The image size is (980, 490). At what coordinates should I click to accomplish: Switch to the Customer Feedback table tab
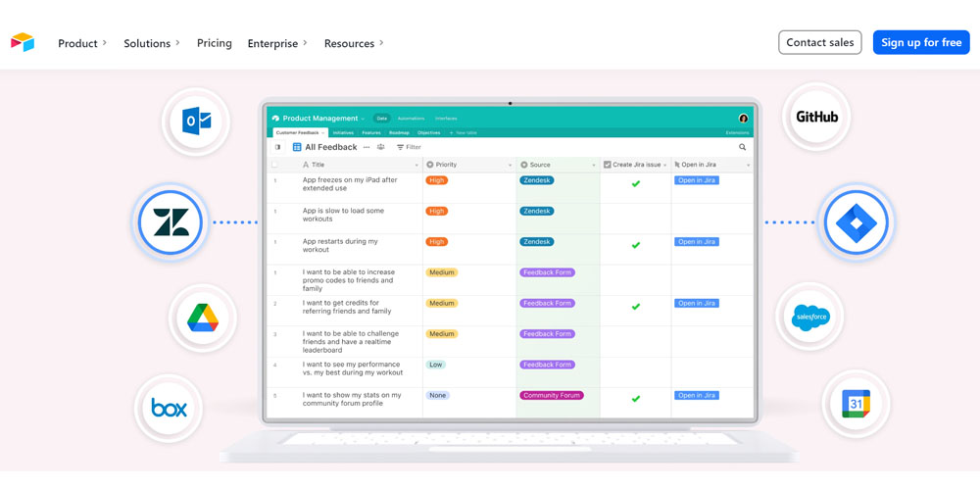click(x=300, y=132)
